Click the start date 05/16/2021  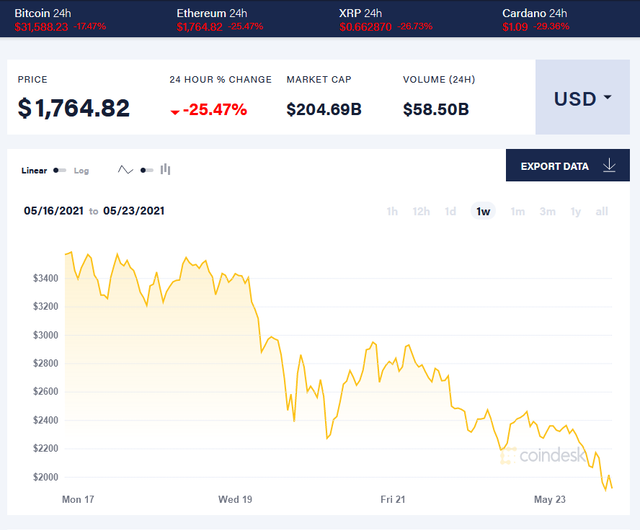coord(53,211)
